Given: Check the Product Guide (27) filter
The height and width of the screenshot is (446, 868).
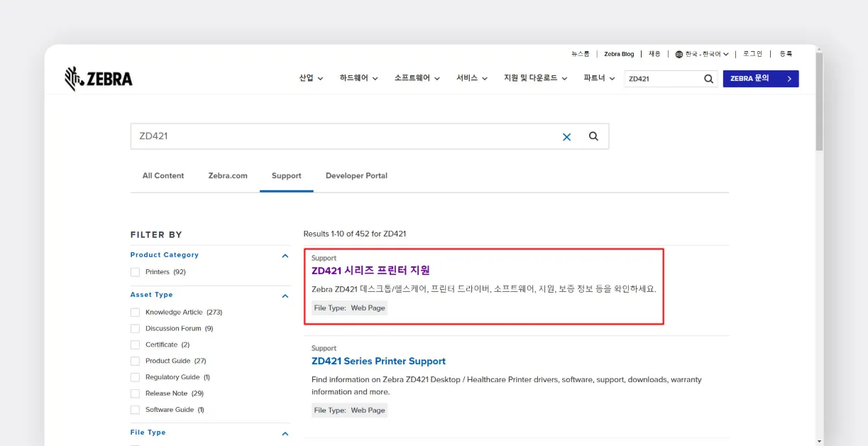Looking at the screenshot, I should pos(135,361).
